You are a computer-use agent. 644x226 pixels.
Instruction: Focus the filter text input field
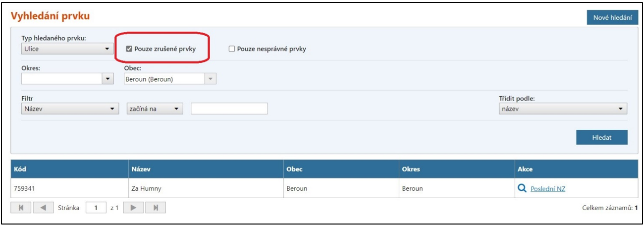pyautogui.click(x=229, y=109)
